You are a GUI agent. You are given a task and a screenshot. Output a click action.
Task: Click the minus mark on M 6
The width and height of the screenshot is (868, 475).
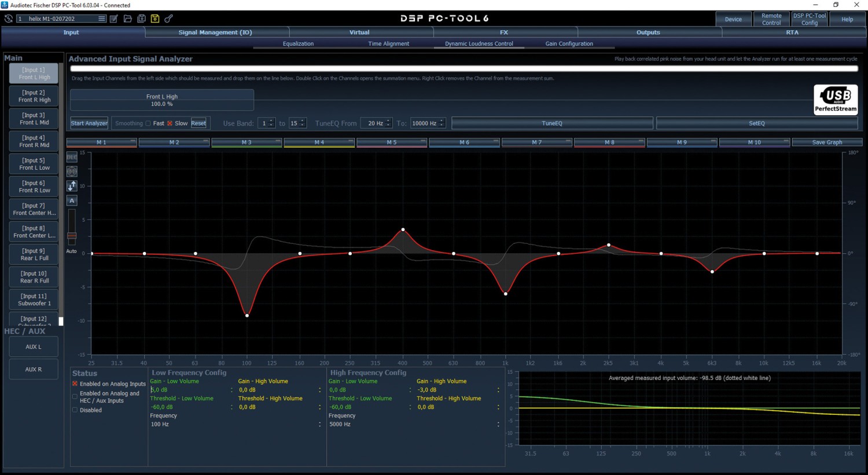click(495, 141)
